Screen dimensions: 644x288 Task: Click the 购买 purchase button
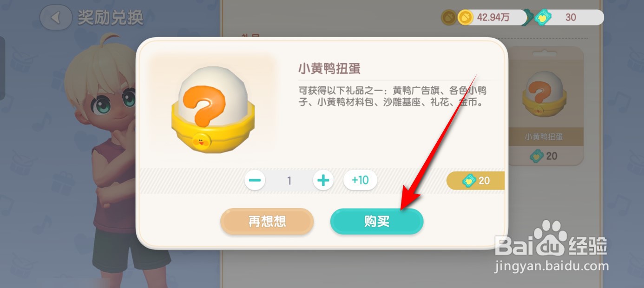pyautogui.click(x=377, y=222)
